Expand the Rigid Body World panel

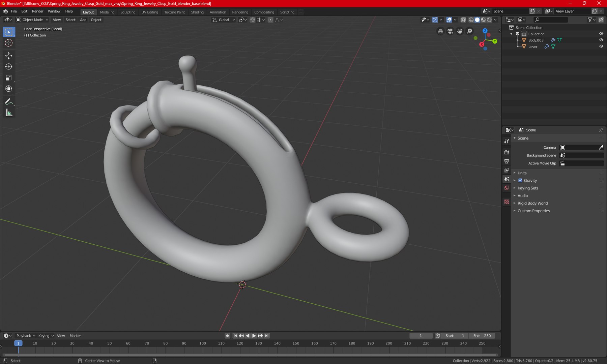(532, 203)
